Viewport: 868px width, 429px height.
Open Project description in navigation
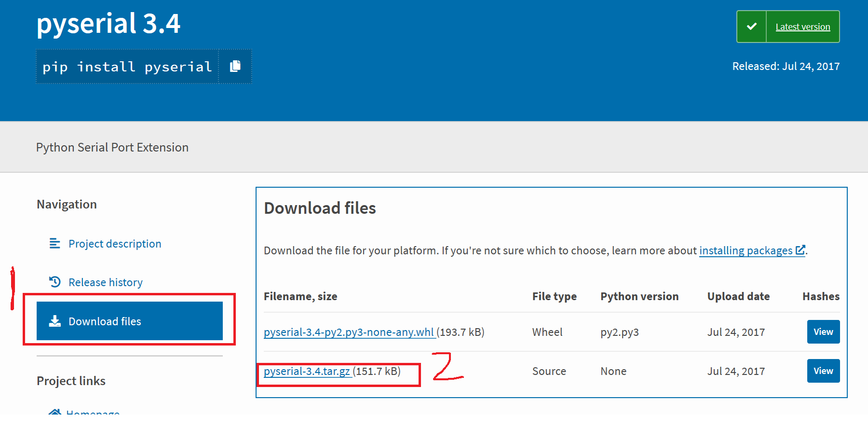click(115, 244)
